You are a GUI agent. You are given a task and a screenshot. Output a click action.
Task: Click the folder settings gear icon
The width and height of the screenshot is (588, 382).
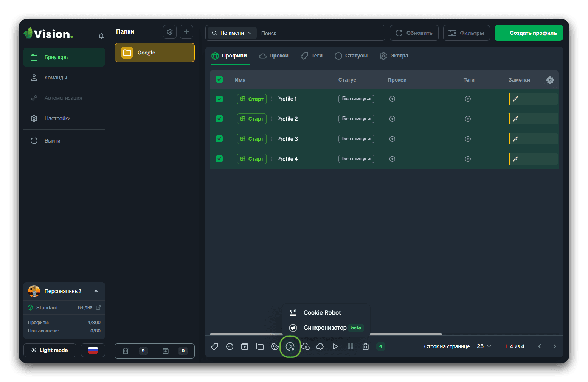(170, 32)
